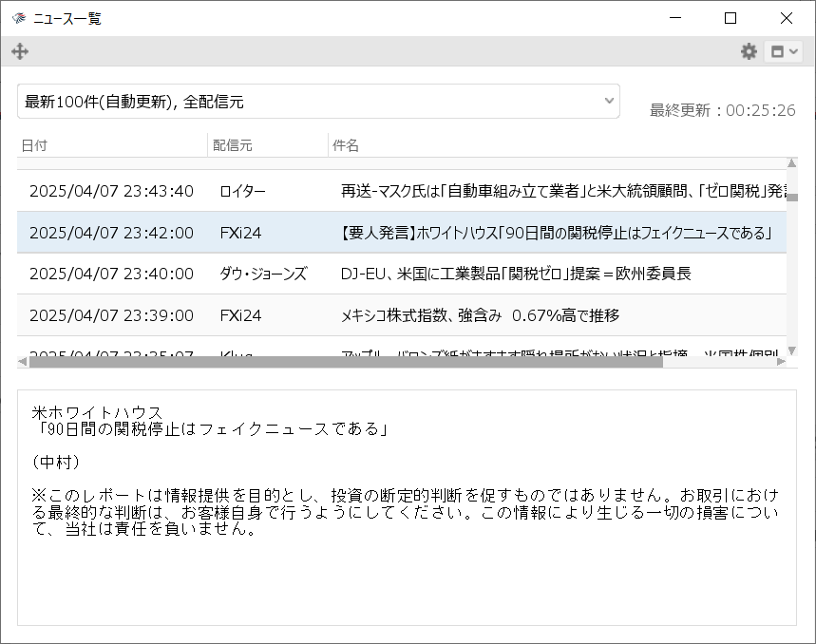The image size is (816, 644).
Task: Click the ダウ・ジョーンズ source cell
Action: pos(263,274)
